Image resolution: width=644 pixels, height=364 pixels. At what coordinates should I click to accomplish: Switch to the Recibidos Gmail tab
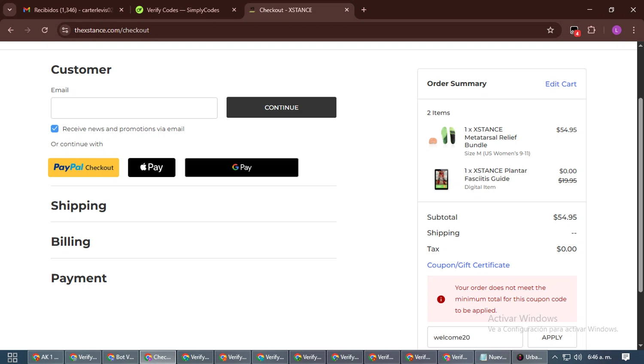[x=73, y=10]
